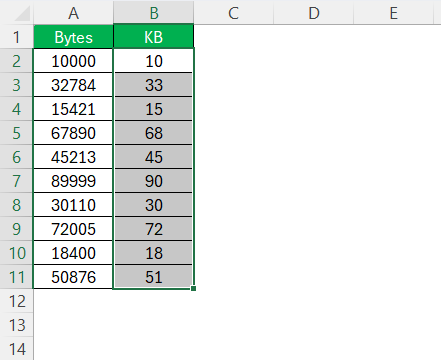Select row 12 header
Image resolution: width=441 pixels, height=360 pixels.
point(17,301)
